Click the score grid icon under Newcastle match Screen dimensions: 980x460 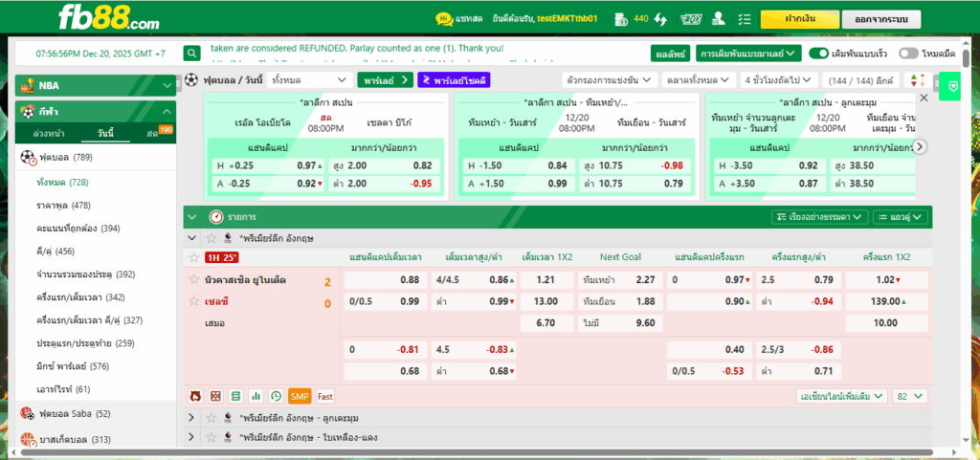(x=215, y=396)
